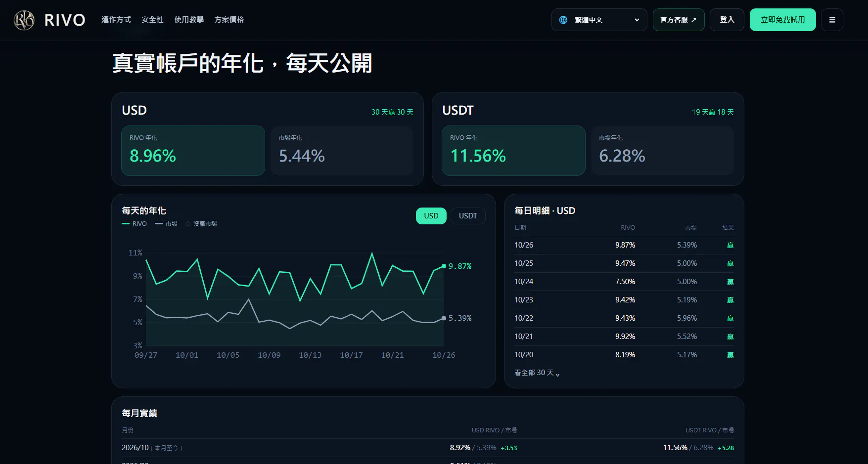Viewport: 868px width, 464px height.
Task: Click '30 天贏 30 天' USD stat
Action: tap(392, 112)
